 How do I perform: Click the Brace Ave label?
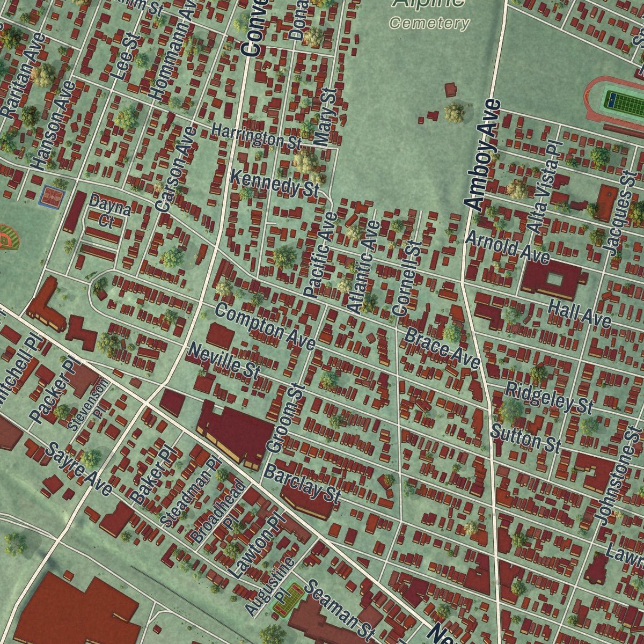442,349
